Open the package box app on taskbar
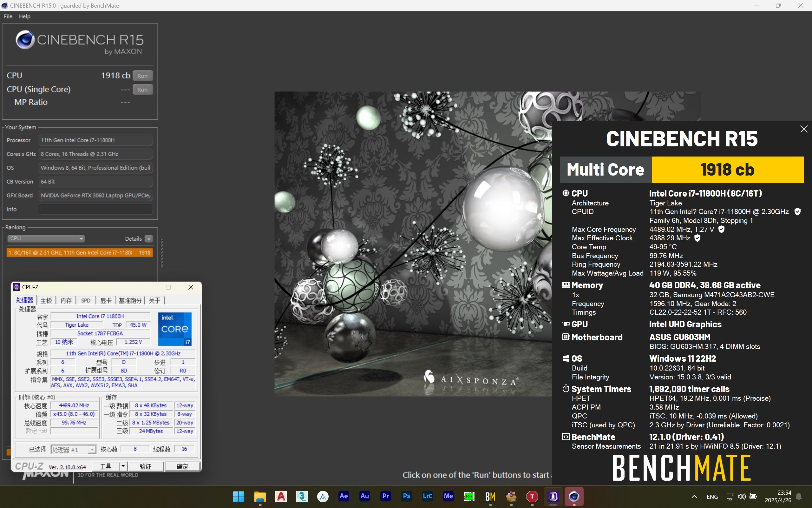Viewport: 812px width, 508px height. (x=511, y=496)
